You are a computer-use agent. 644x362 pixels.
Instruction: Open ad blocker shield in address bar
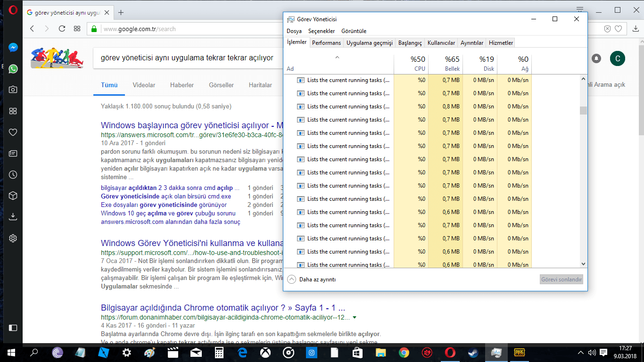tap(607, 29)
